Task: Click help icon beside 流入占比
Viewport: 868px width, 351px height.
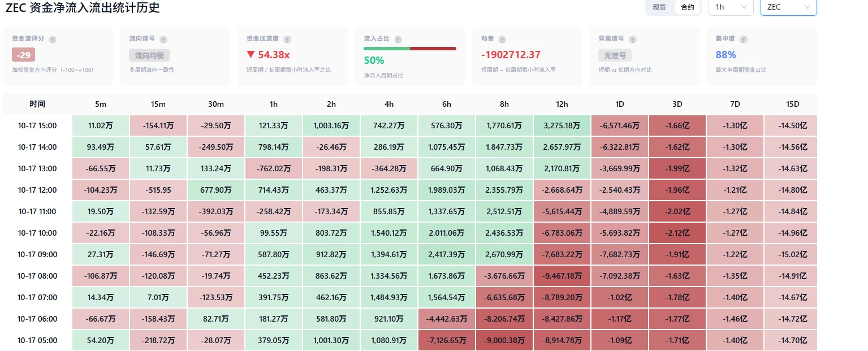Action: tap(399, 40)
